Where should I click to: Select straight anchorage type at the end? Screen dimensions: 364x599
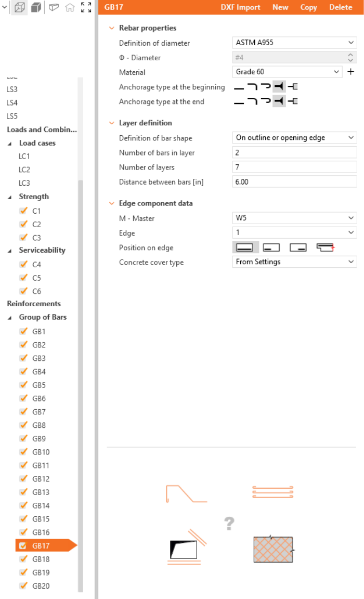239,101
